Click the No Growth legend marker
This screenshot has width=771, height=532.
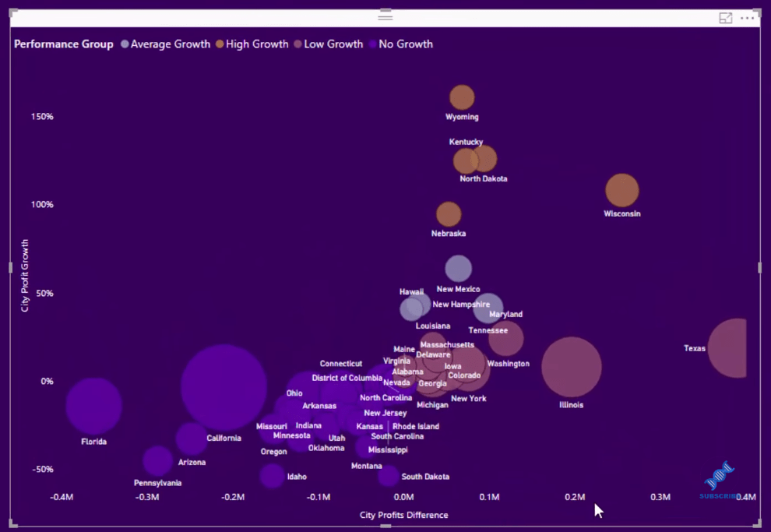click(373, 44)
